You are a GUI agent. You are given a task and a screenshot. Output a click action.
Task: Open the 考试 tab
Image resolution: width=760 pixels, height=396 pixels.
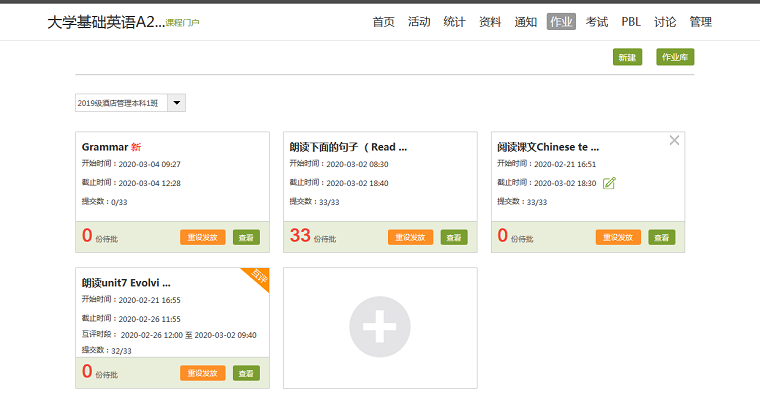coord(597,22)
